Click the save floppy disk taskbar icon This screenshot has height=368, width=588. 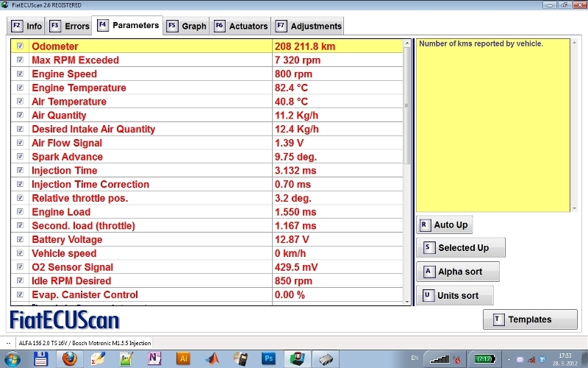42,358
